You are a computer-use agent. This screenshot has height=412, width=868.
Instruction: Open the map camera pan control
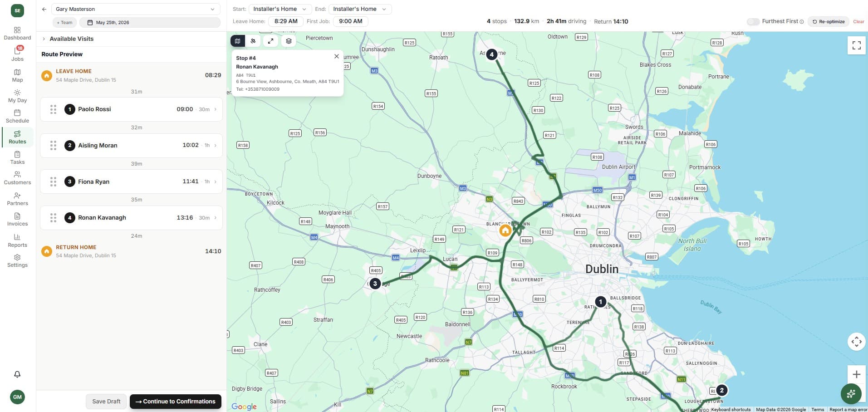click(x=857, y=342)
